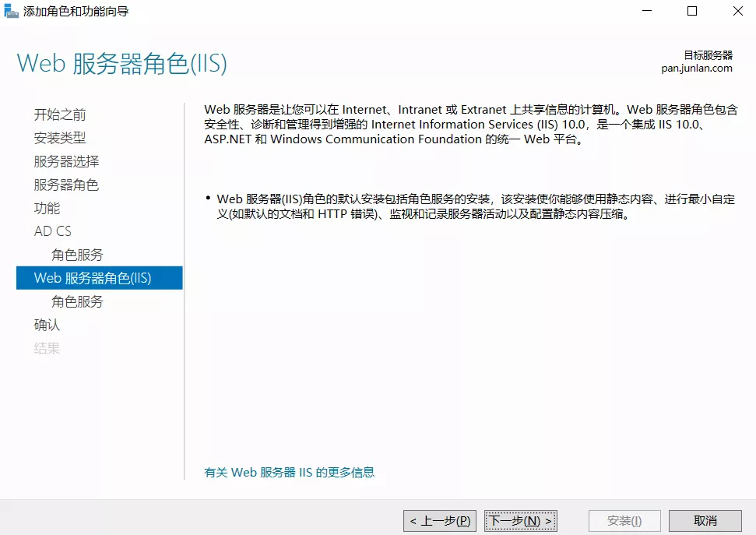Maximize the wizard window
This screenshot has height=535, width=756.
pos(692,12)
